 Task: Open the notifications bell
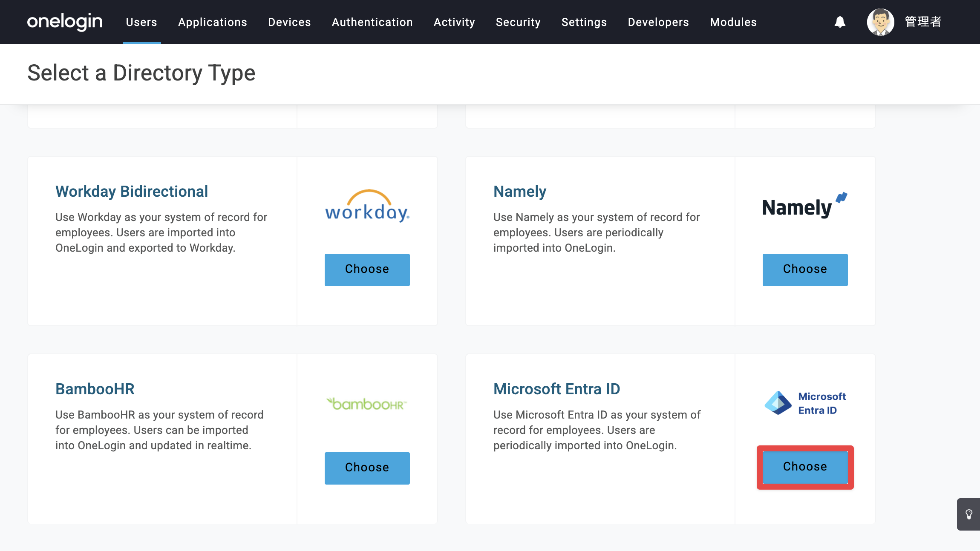point(840,22)
